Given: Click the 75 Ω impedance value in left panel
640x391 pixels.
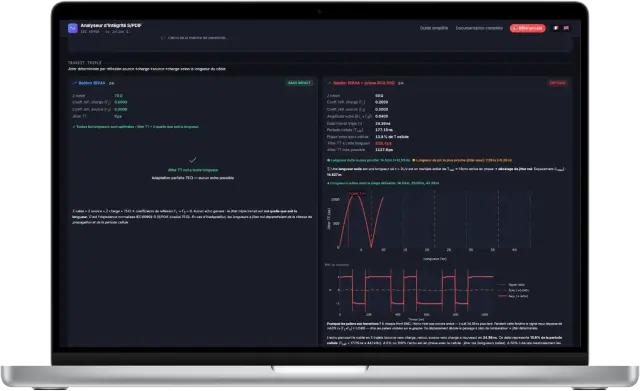Looking at the screenshot, I should (x=118, y=96).
